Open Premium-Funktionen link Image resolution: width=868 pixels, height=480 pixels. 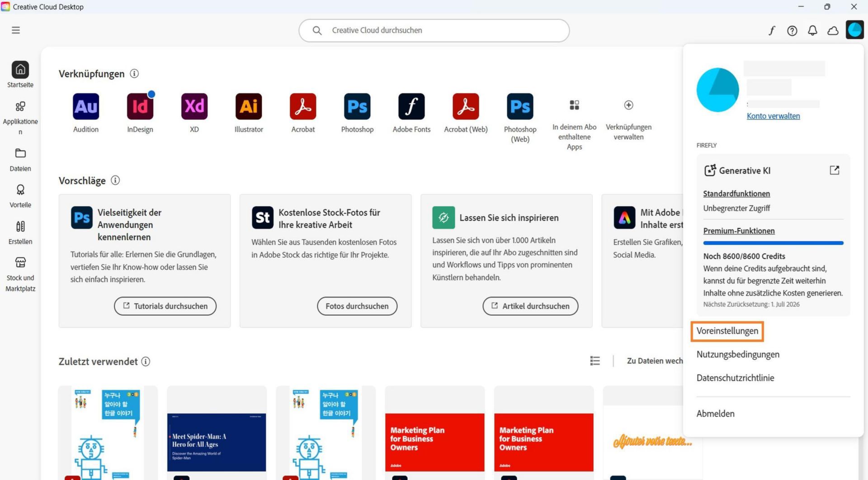click(739, 231)
